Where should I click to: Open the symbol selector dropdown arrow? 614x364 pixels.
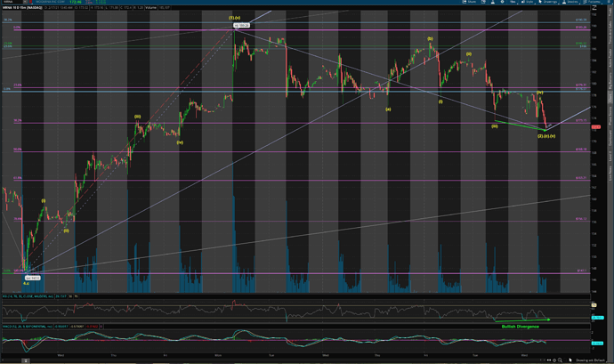(25, 2)
